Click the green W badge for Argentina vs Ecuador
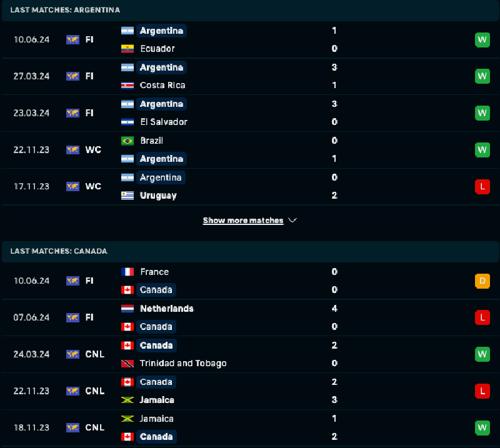The height and width of the screenshot is (448, 500). tap(482, 40)
